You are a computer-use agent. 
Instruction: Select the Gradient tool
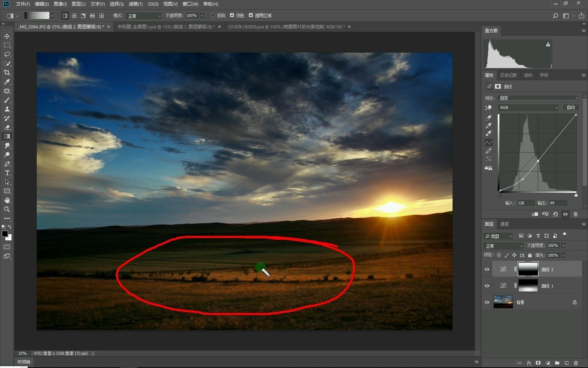(7, 137)
